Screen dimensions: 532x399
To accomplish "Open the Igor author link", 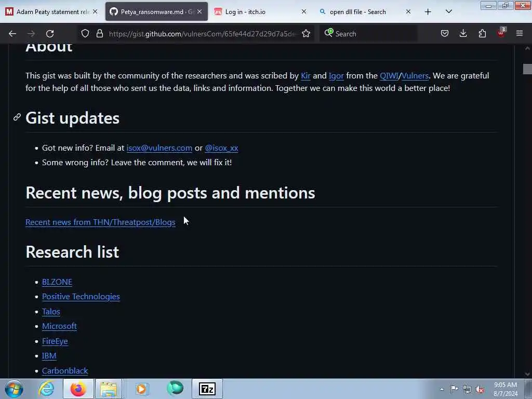I will tap(336, 76).
